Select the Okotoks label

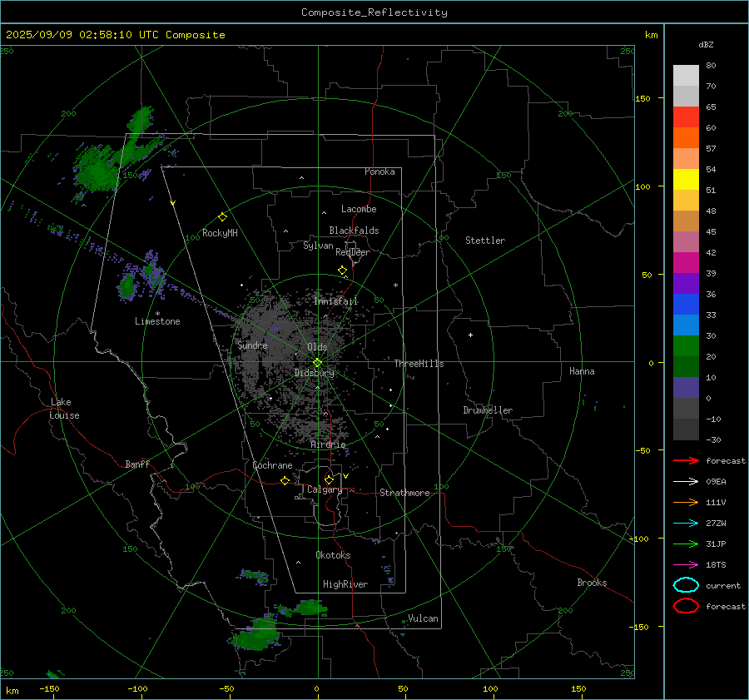pyautogui.click(x=333, y=555)
